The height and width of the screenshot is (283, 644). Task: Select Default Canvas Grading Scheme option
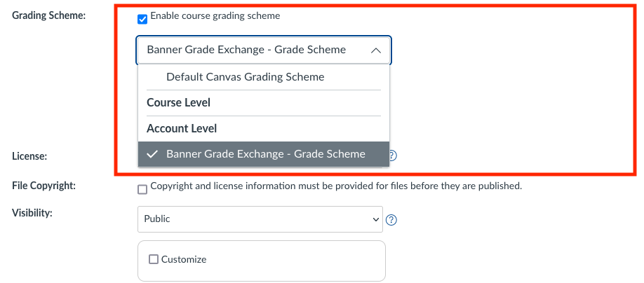click(245, 77)
